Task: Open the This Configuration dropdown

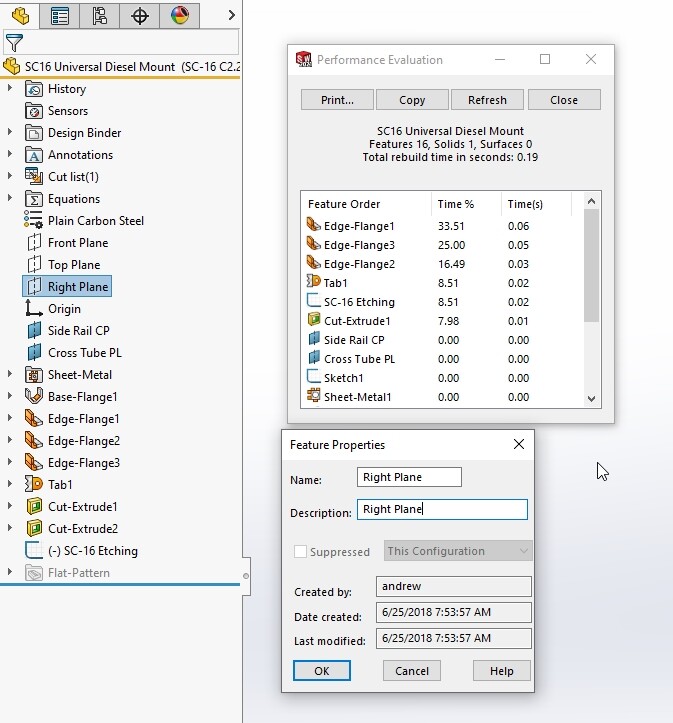Action: (x=458, y=551)
